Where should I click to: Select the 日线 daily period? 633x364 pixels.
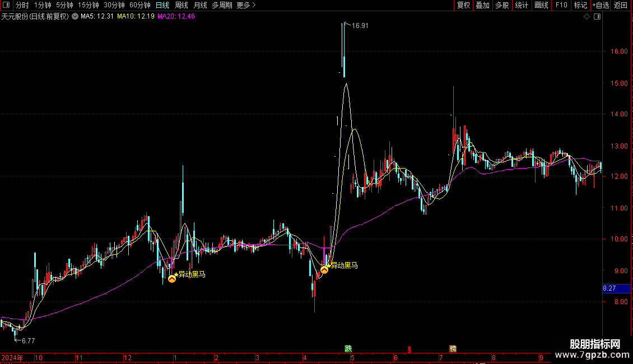click(x=162, y=5)
